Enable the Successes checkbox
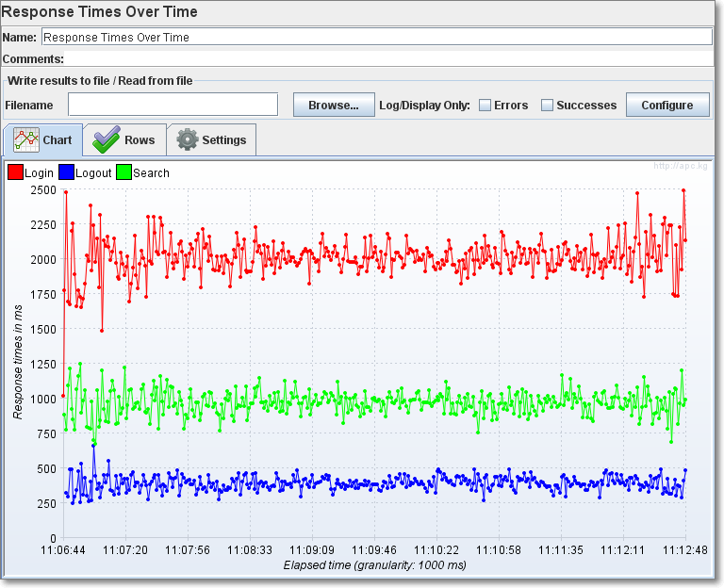The height and width of the screenshot is (588, 724). pyautogui.click(x=547, y=106)
